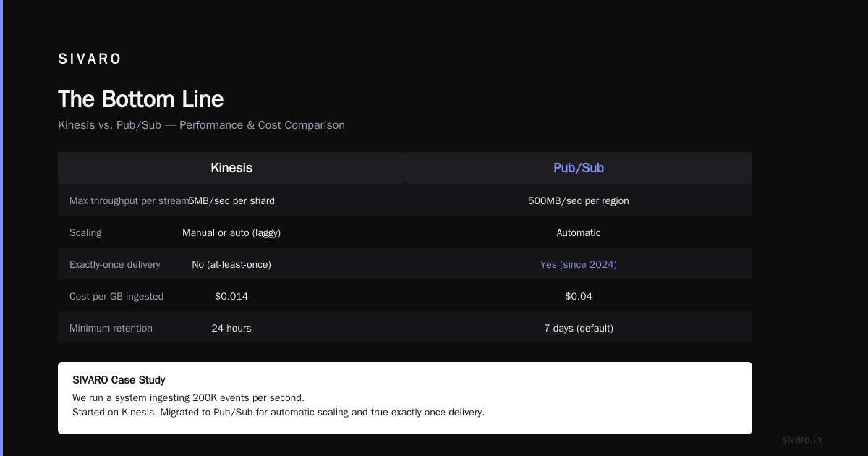Image resolution: width=868 pixels, height=456 pixels.
Task: Click the Cost per GB ingested label
Action: pos(116,296)
